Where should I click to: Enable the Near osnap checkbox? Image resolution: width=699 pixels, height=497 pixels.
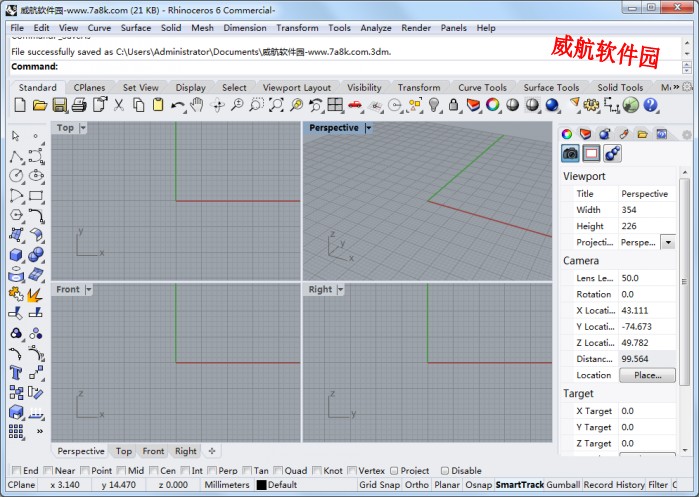coord(49,471)
